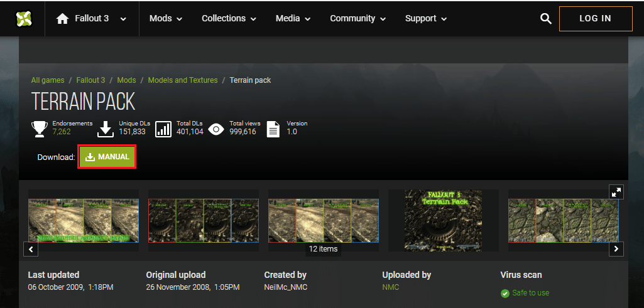Click the Uploaded by heading
The image size is (644, 308).
[x=407, y=275]
